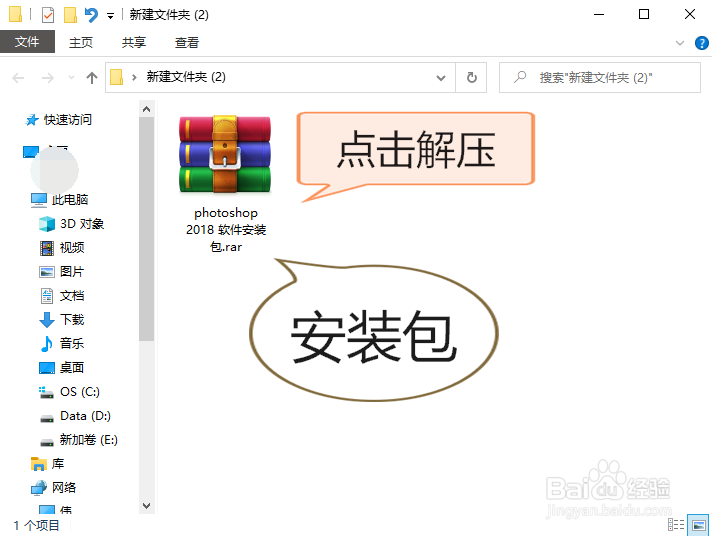Select 快速访问 in the navigation pane
The width and height of the screenshot is (712, 536).
click(x=68, y=119)
